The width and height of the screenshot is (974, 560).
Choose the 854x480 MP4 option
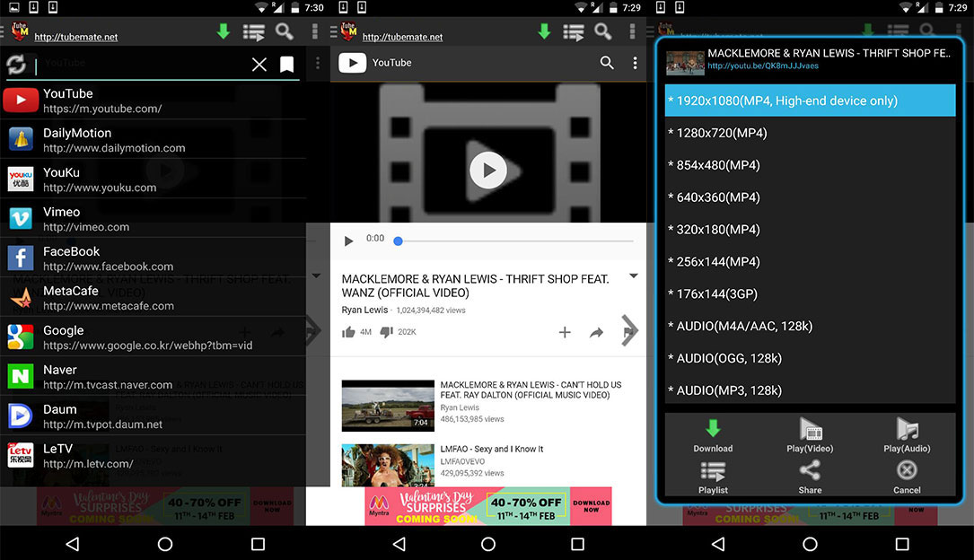[x=810, y=165]
